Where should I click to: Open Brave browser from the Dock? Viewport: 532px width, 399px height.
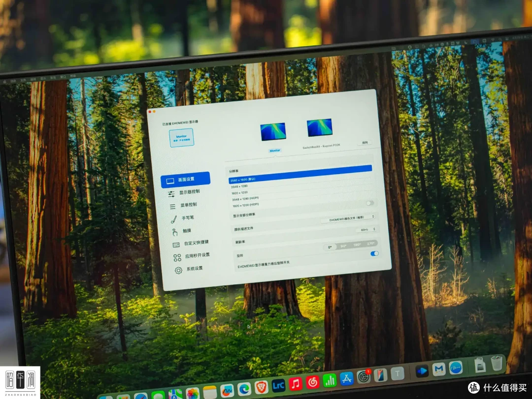click(x=261, y=387)
